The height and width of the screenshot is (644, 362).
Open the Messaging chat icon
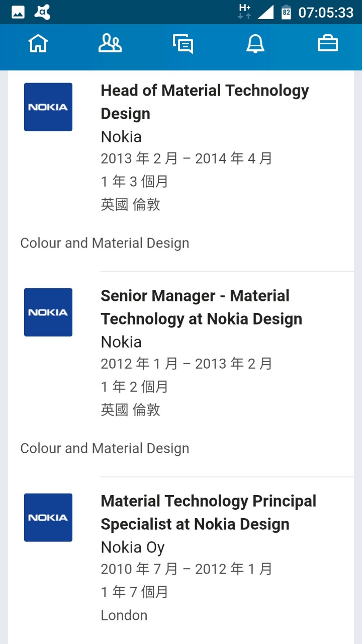click(x=183, y=44)
